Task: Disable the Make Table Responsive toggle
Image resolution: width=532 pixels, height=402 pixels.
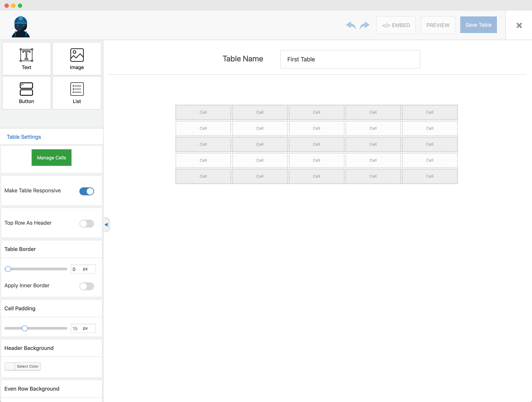Action: pos(87,191)
